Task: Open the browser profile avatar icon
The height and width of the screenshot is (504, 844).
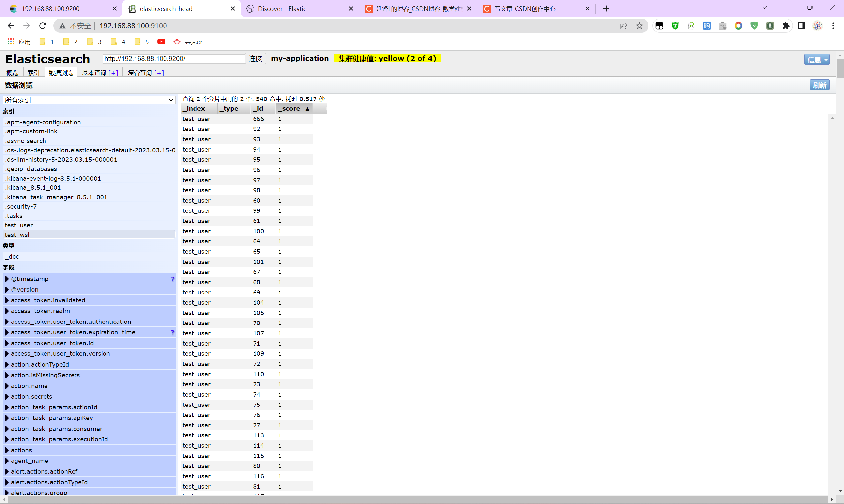Action: pyautogui.click(x=818, y=26)
